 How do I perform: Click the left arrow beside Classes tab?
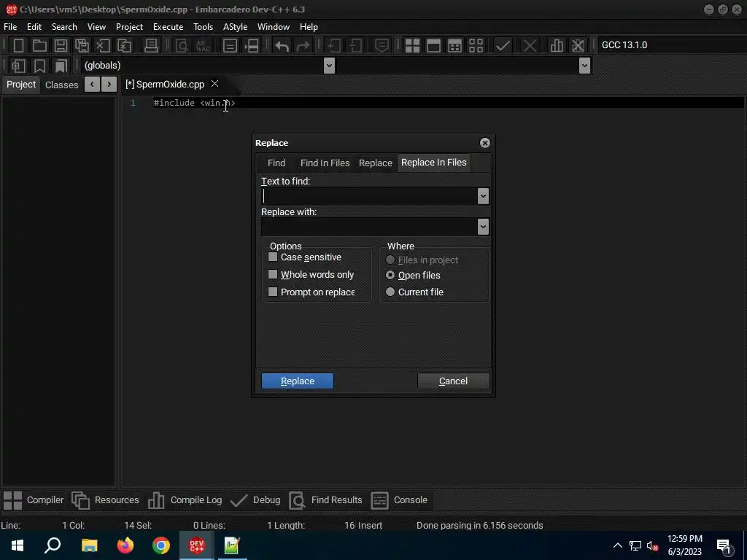(92, 85)
